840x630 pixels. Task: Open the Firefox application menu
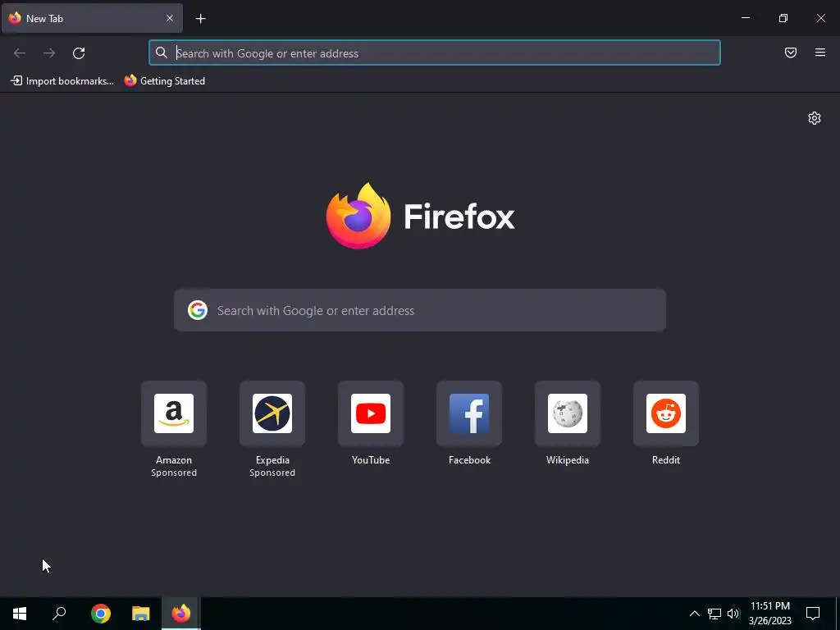[820, 52]
